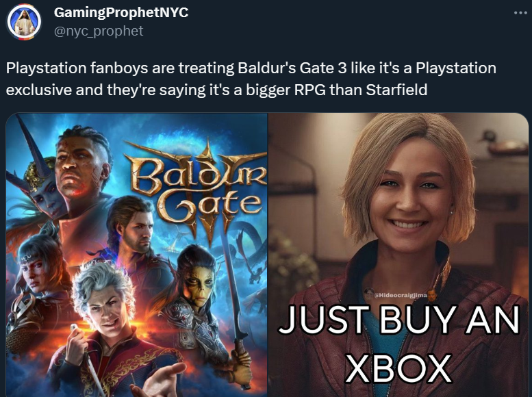Open the @nyc_prophet handle link

(x=99, y=31)
